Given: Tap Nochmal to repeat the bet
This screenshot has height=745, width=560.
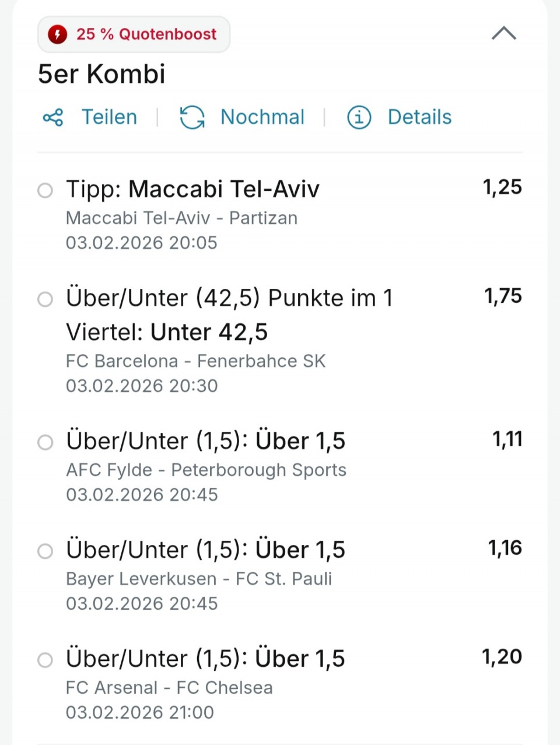Looking at the screenshot, I should coord(262,117).
